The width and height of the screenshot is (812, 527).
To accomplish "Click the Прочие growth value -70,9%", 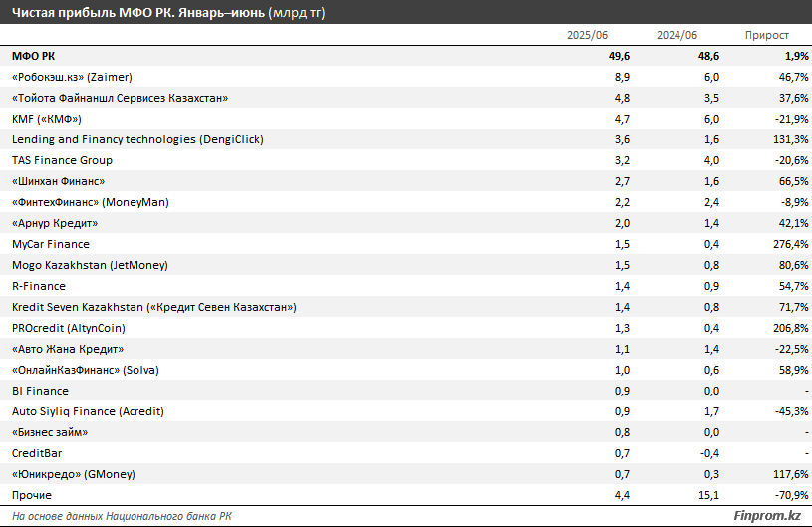I will 789,495.
